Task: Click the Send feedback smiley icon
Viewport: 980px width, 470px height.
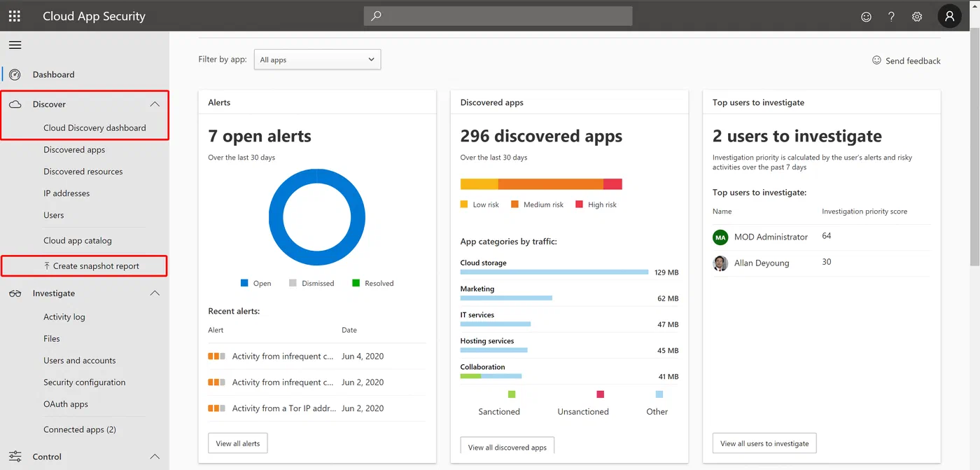Action: tap(876, 60)
